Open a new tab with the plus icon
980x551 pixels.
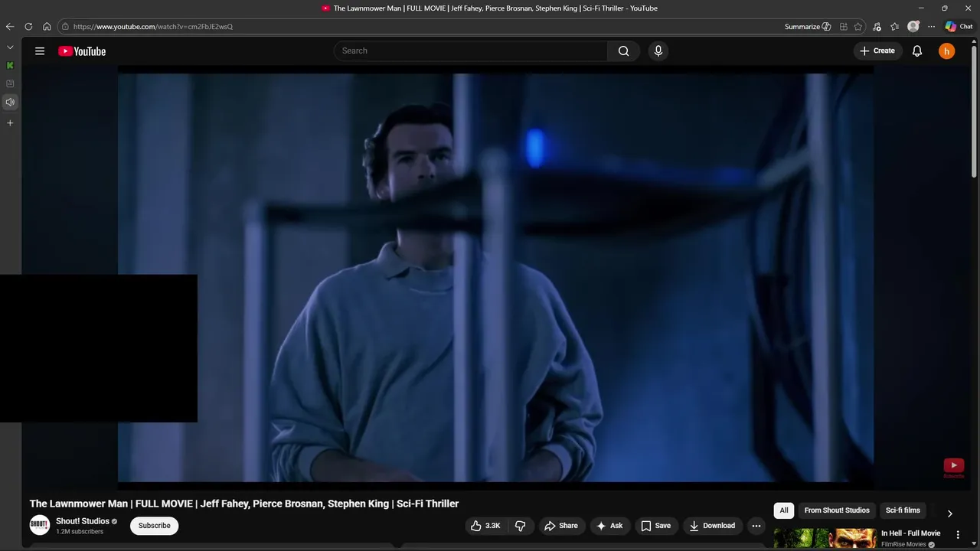pyautogui.click(x=10, y=122)
